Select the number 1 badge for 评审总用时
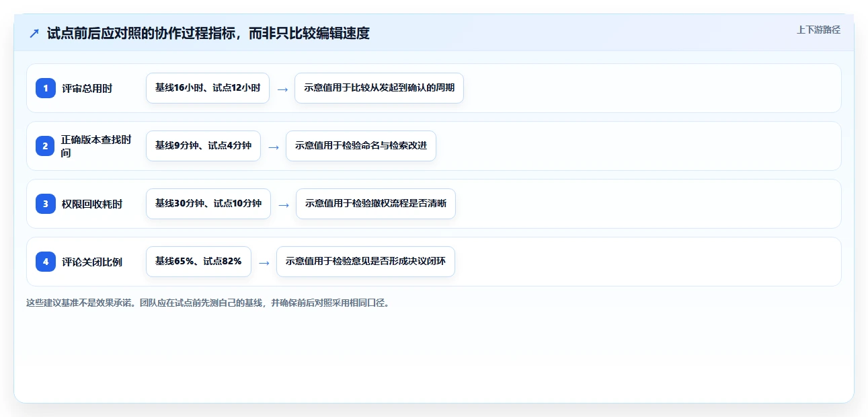Image resolution: width=868 pixels, height=417 pixels. [46, 88]
